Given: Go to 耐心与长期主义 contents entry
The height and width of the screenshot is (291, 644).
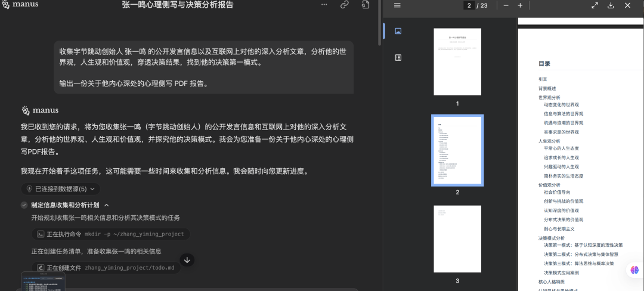Looking at the screenshot, I should click(x=559, y=229).
